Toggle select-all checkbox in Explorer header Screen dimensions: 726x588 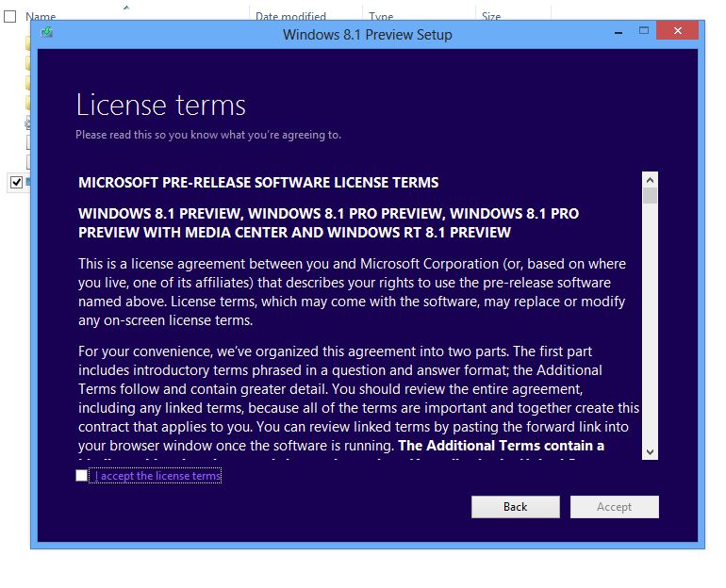click(x=9, y=17)
